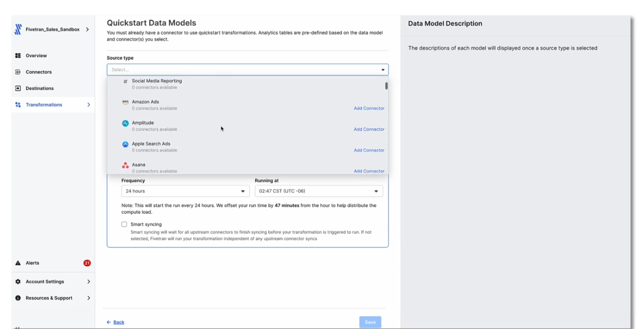Click the Amazon Ads aws icon
Viewport: 644px width, 329px height.
tap(125, 102)
